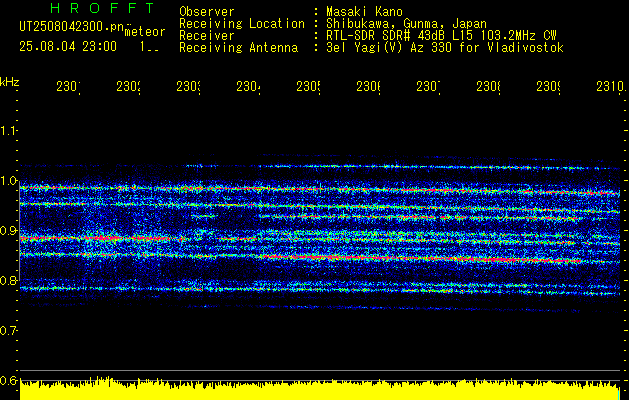Click the 0.6 frequency axis label

[x=8, y=380]
